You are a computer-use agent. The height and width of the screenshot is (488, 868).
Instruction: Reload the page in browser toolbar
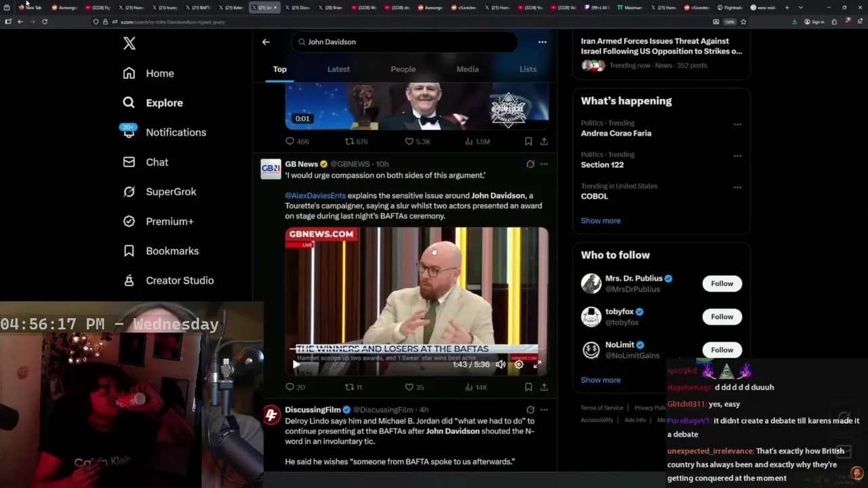(44, 22)
